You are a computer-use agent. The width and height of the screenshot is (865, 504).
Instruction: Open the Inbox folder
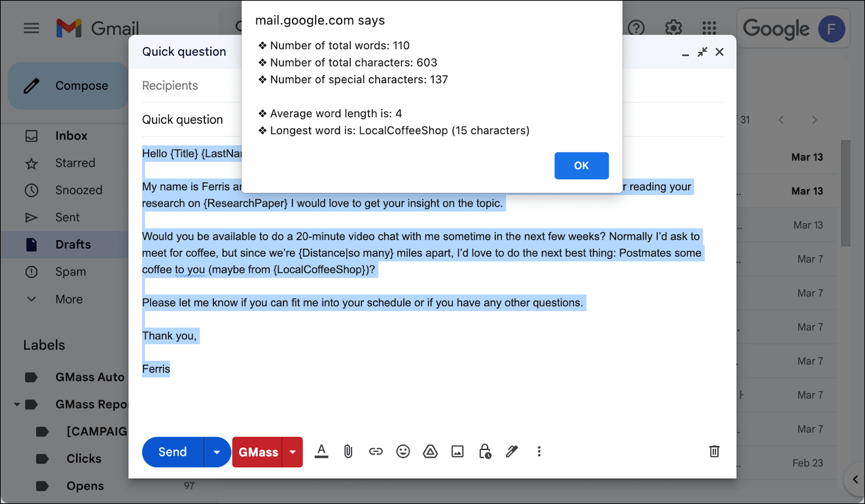[71, 136]
